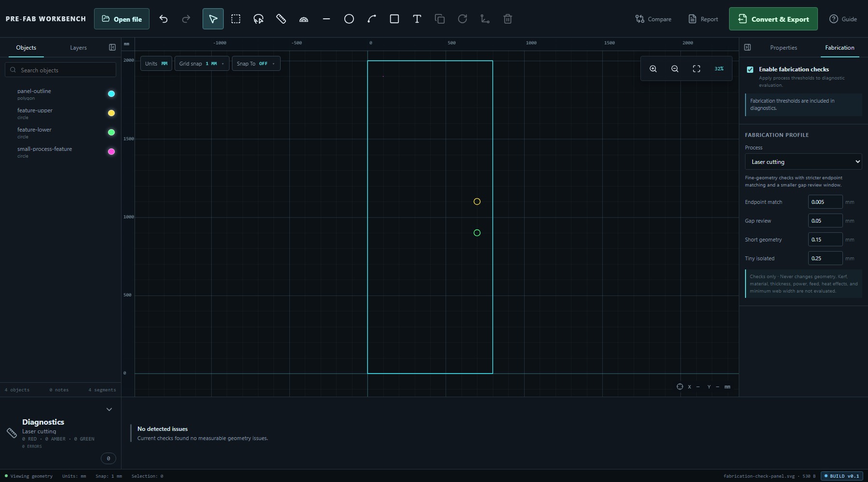Image resolution: width=868 pixels, height=482 pixels.
Task: Activate the text tool
Action: click(417, 19)
